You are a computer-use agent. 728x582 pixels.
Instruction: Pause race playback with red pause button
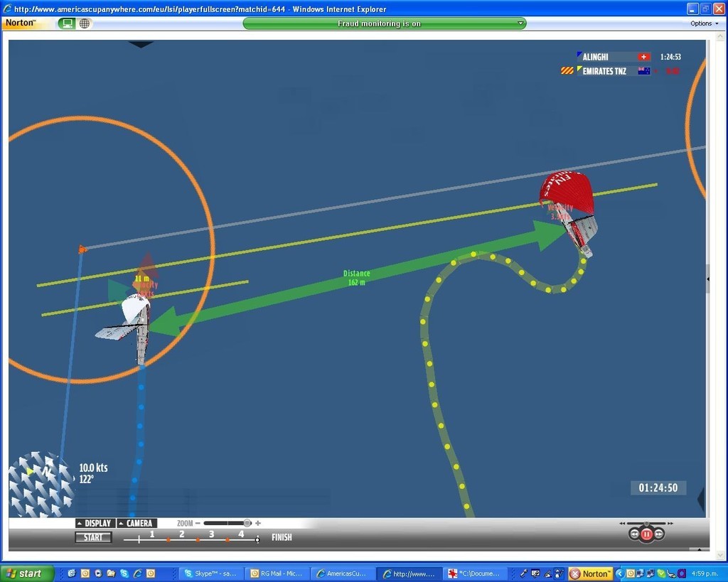coord(647,534)
